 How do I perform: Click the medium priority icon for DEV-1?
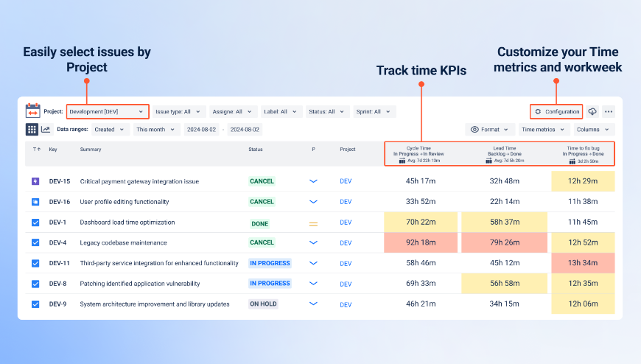(x=313, y=224)
